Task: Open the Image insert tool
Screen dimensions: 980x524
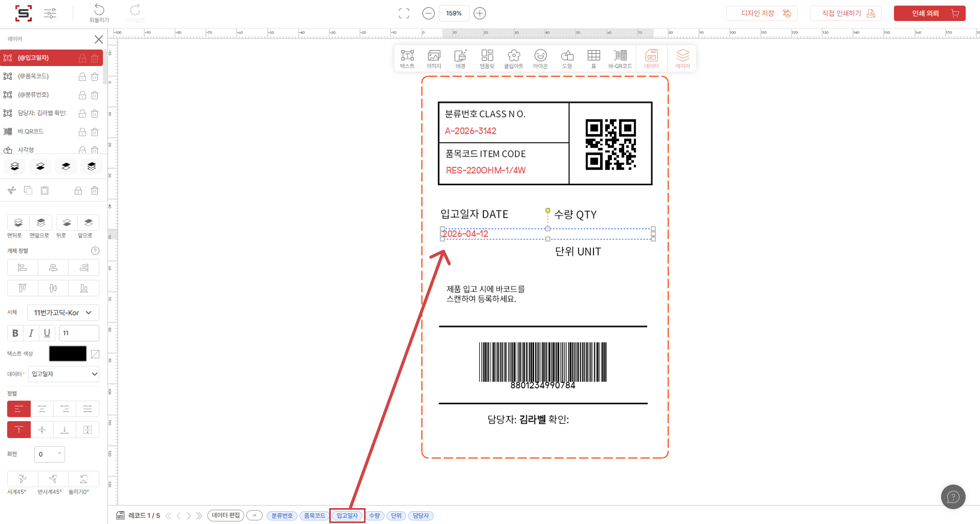Action: [x=434, y=58]
